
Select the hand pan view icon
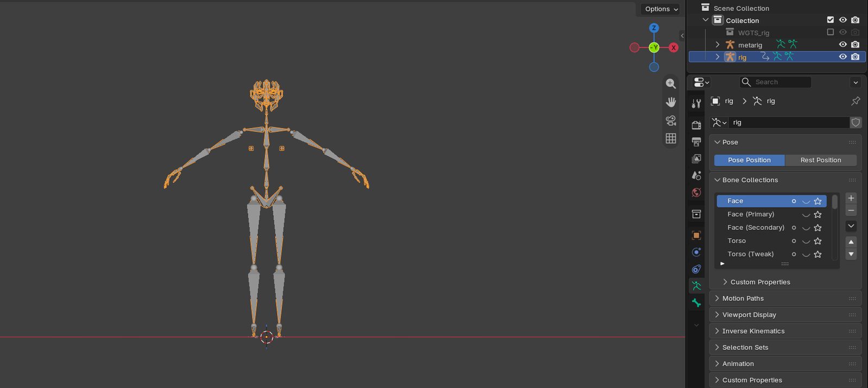(671, 102)
